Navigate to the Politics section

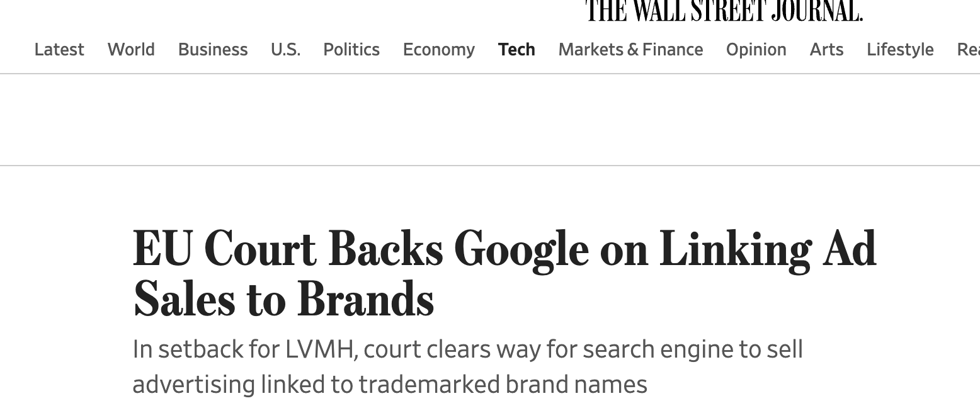click(x=351, y=49)
